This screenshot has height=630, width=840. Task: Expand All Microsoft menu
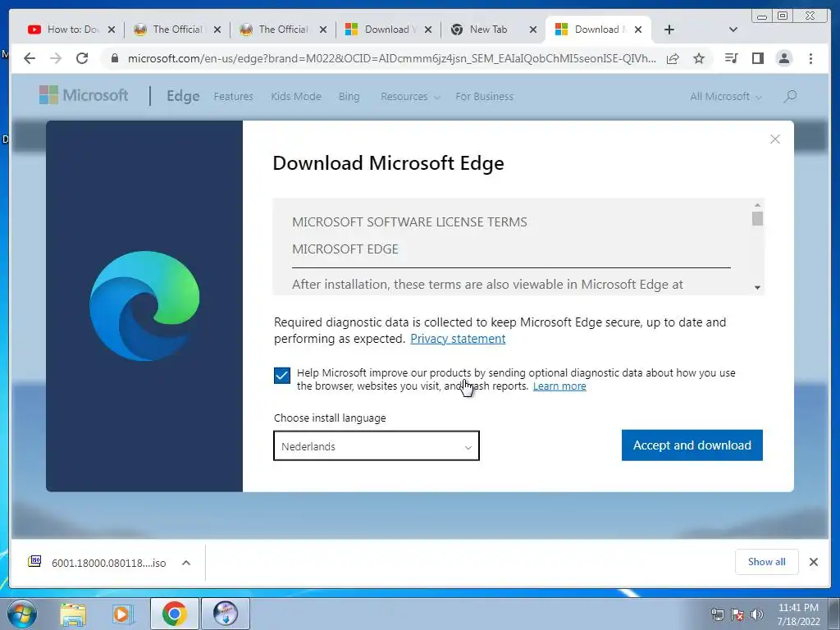coord(725,97)
